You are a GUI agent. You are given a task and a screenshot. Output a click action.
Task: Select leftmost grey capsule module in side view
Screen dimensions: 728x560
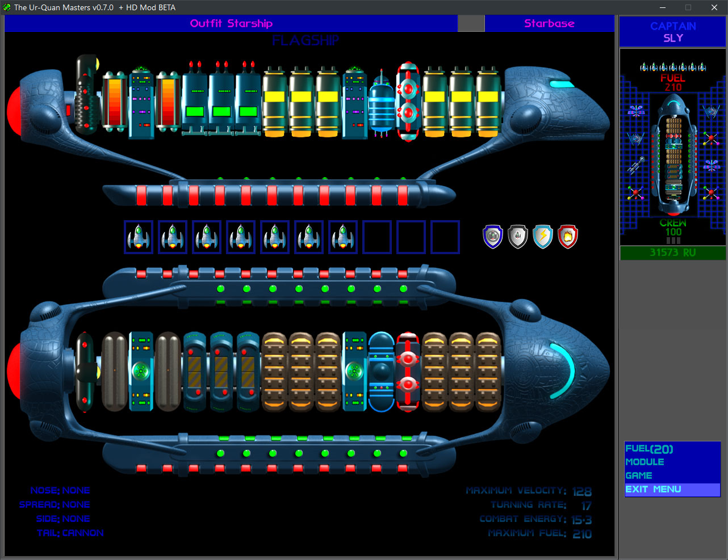[114, 372]
